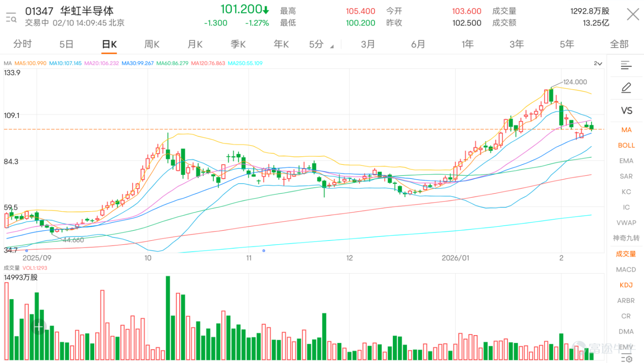Toggle the CR sub-indicator

pyautogui.click(x=626, y=316)
